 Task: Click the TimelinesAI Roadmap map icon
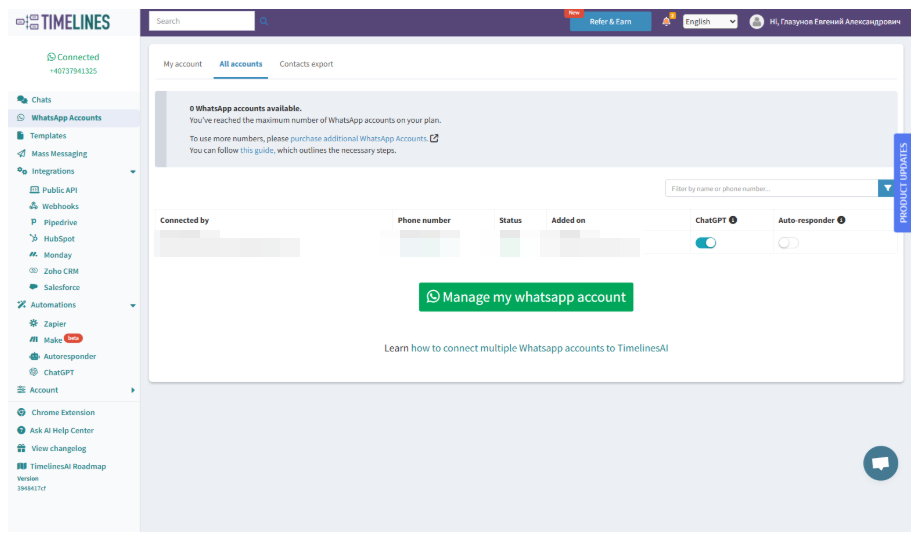22,466
